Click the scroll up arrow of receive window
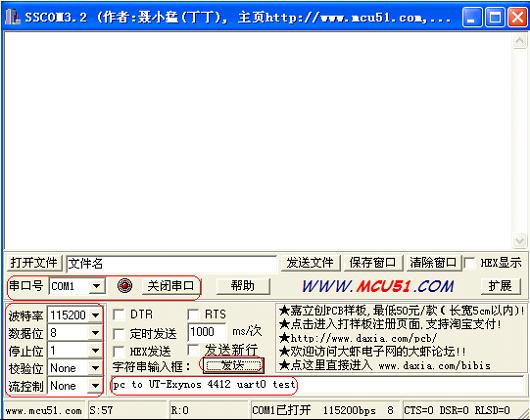This screenshot has width=530, height=420. (x=519, y=42)
